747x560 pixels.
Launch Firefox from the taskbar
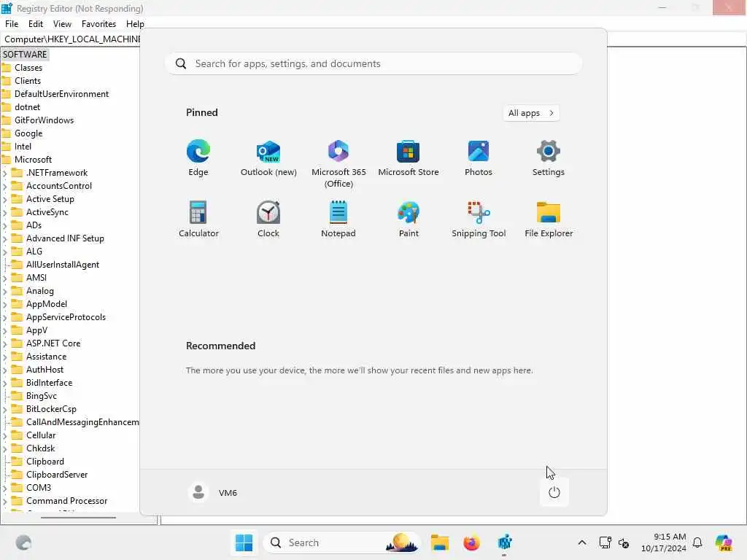point(472,542)
